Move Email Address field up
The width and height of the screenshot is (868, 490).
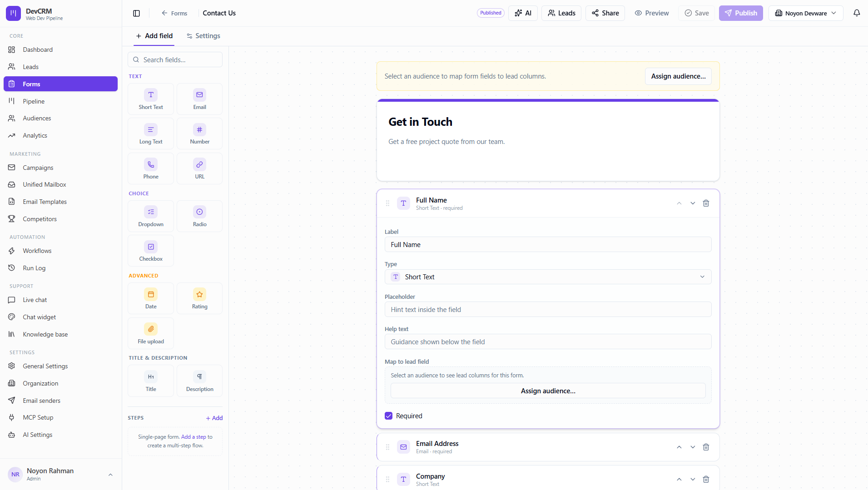coord(679,447)
